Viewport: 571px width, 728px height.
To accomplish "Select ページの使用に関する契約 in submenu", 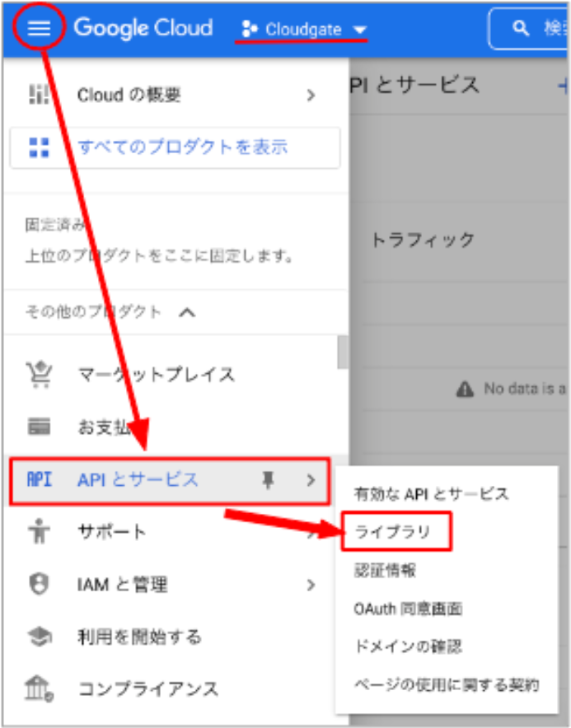I will (447, 685).
